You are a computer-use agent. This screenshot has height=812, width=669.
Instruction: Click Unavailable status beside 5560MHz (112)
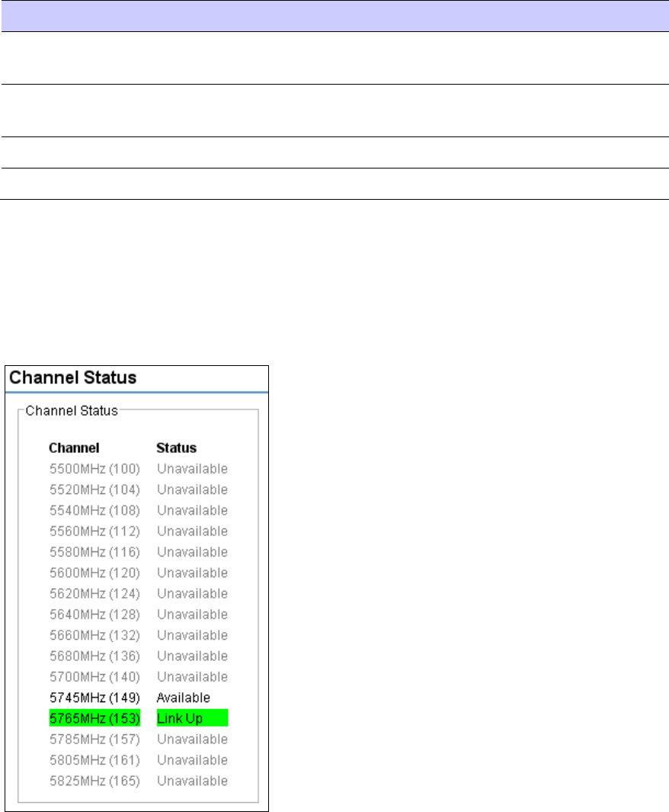(193, 531)
